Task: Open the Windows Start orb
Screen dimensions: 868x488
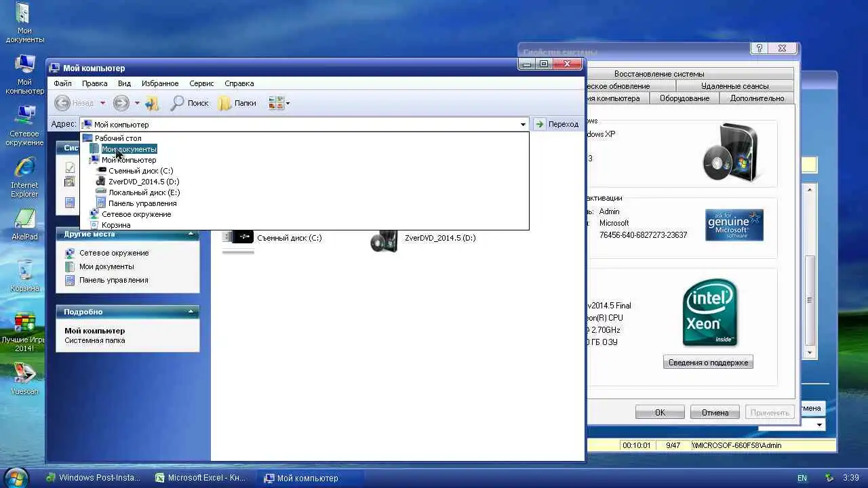Action: pos(16,478)
